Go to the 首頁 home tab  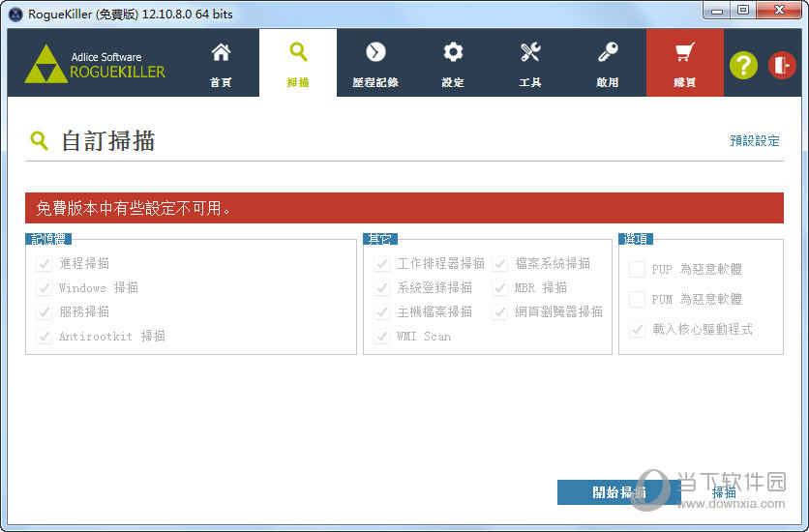[221, 63]
